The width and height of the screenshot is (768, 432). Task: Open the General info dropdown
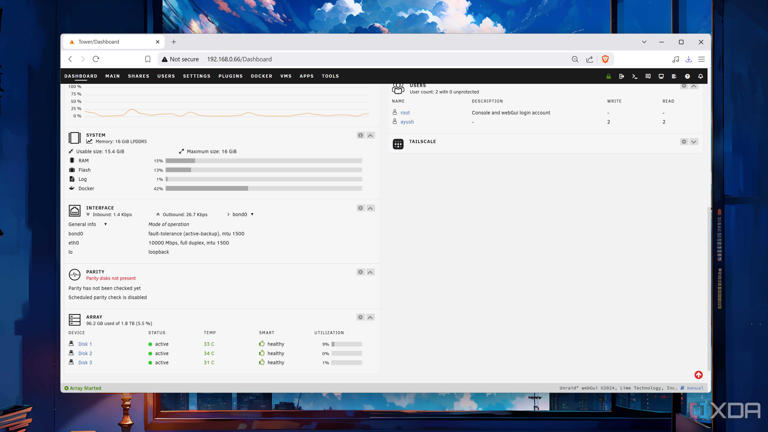pyautogui.click(x=88, y=224)
